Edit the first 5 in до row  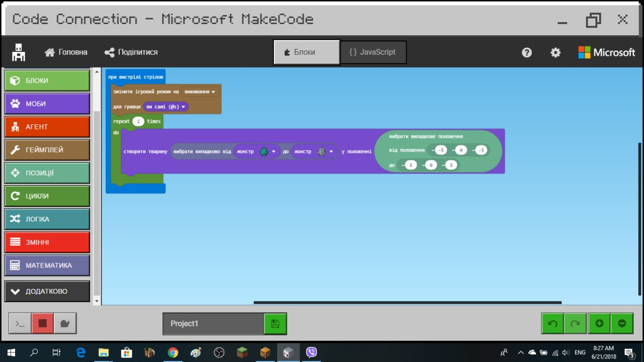click(x=411, y=165)
